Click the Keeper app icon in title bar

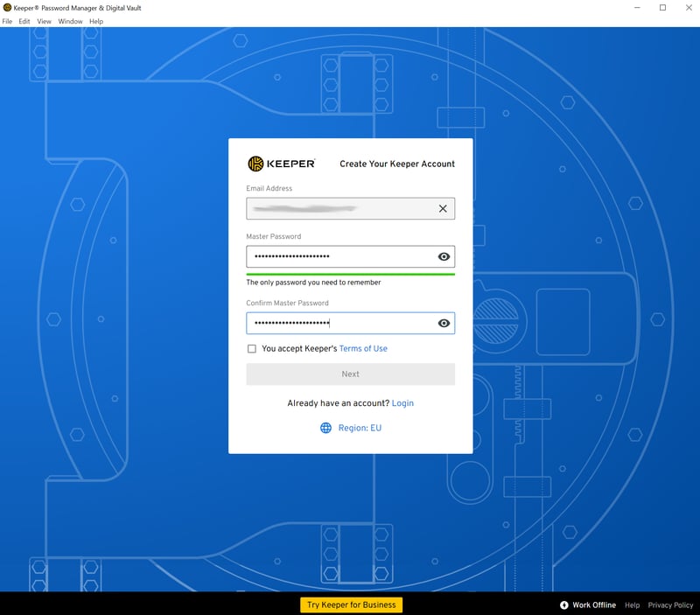pos(7,8)
